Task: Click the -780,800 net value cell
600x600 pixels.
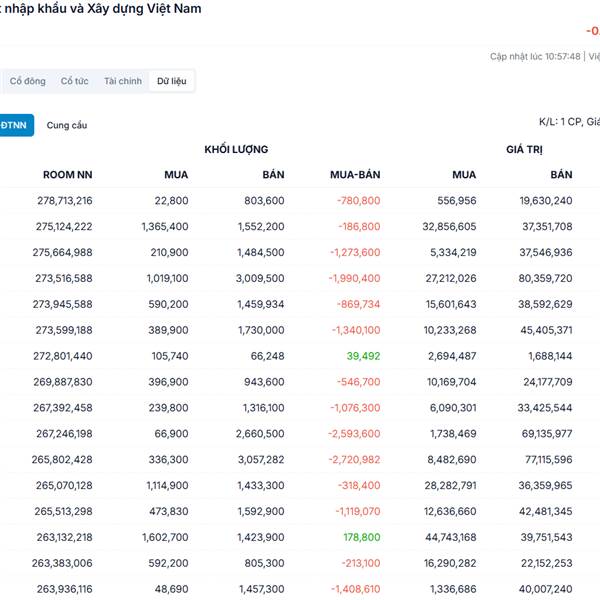Action: pyautogui.click(x=358, y=201)
